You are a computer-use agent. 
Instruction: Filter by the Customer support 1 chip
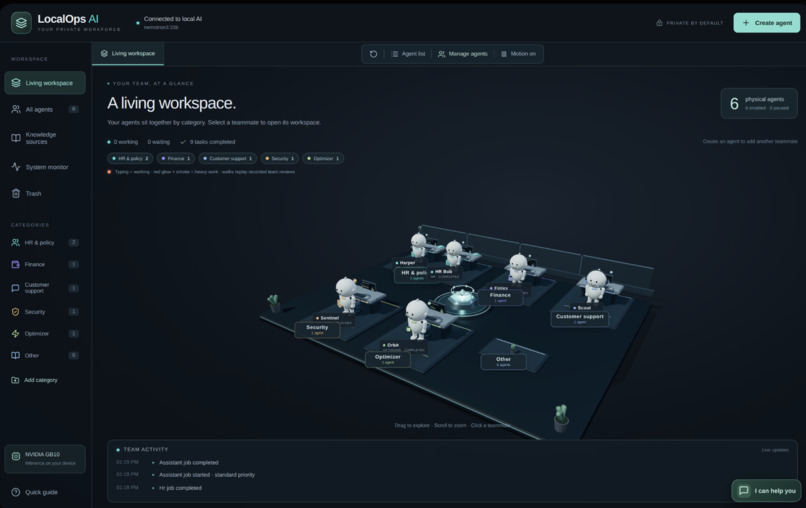228,158
